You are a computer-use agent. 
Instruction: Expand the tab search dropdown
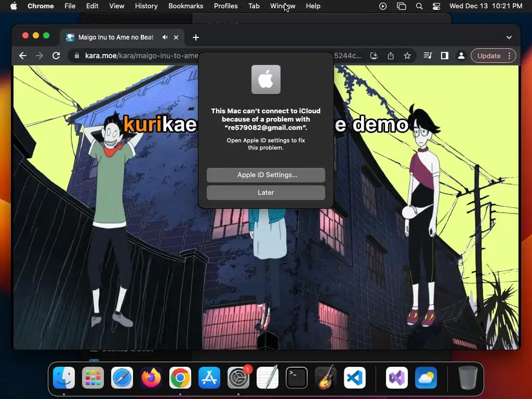click(x=509, y=37)
